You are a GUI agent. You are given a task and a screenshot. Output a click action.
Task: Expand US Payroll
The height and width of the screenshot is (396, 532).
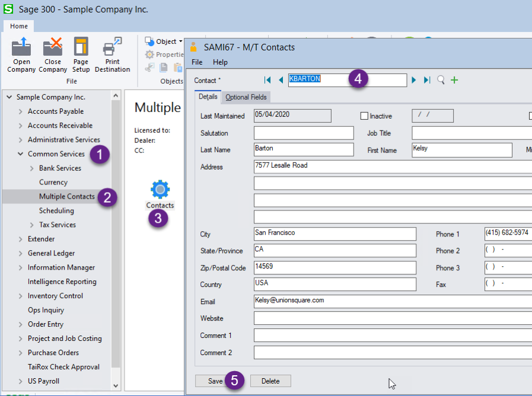(x=20, y=381)
